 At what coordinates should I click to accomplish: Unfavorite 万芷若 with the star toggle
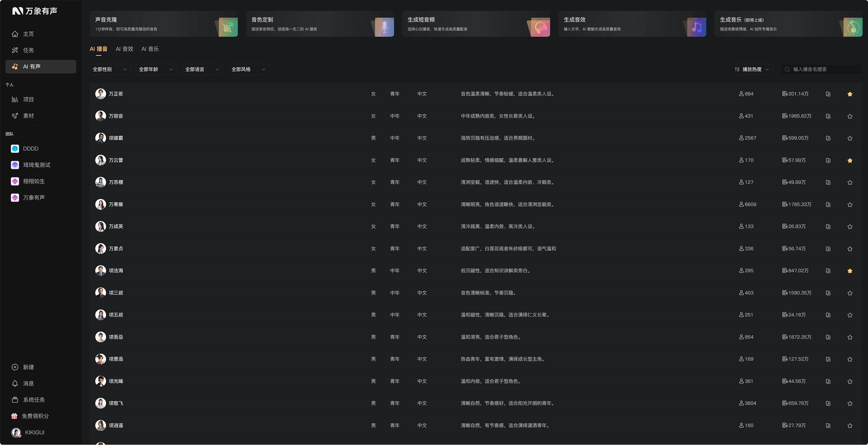pos(850,94)
